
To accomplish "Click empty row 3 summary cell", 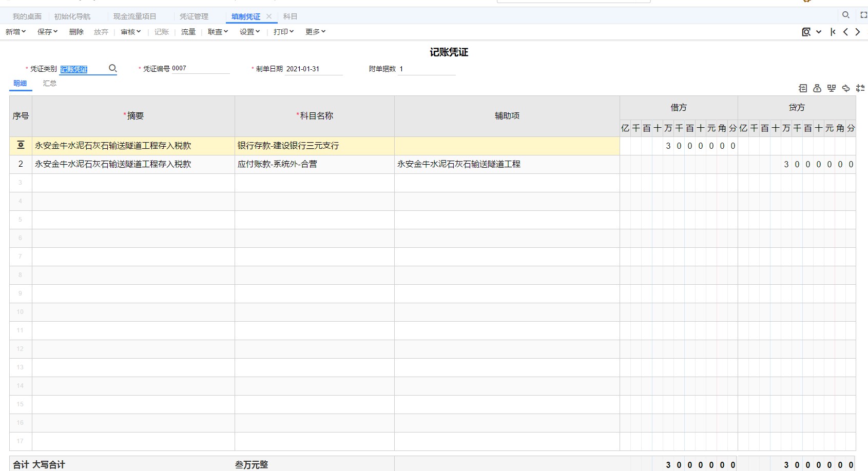I will coord(133,183).
